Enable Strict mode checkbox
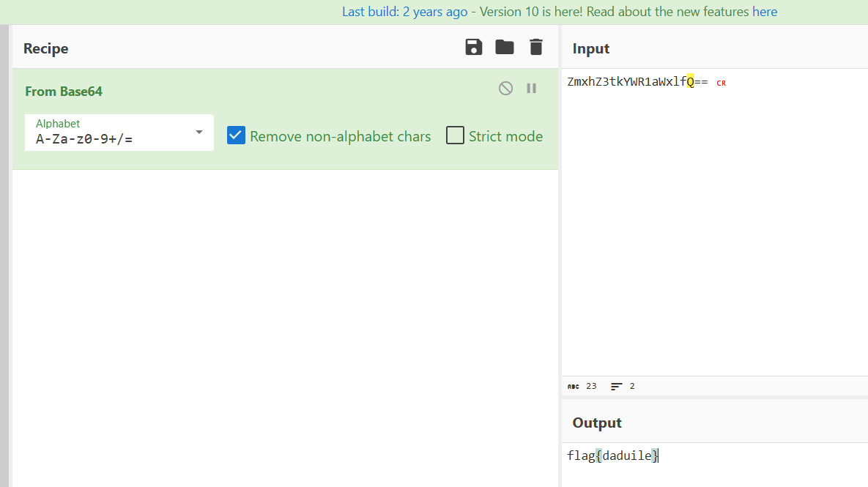 pos(455,135)
